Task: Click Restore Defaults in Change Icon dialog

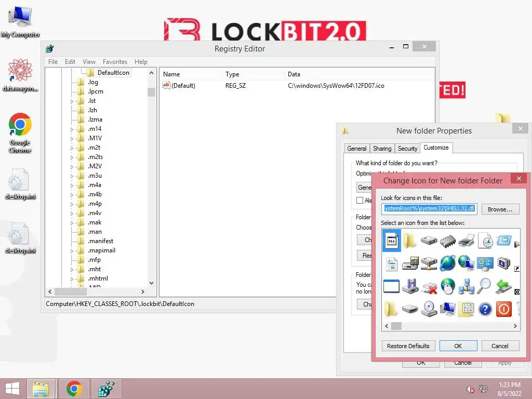Action: pos(408,345)
